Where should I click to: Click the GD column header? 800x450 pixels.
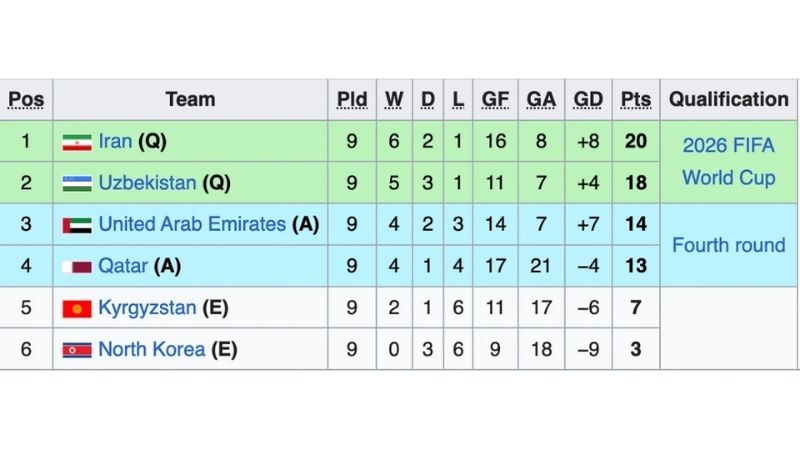click(x=588, y=100)
